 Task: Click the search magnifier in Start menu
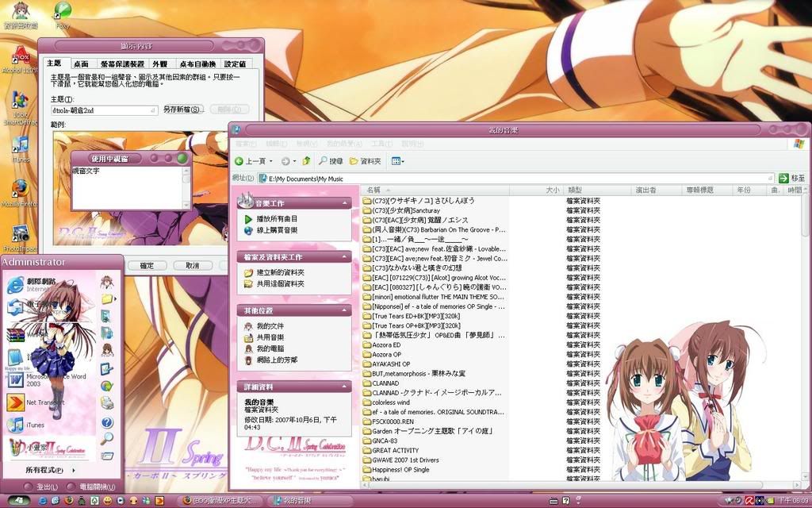(x=107, y=439)
